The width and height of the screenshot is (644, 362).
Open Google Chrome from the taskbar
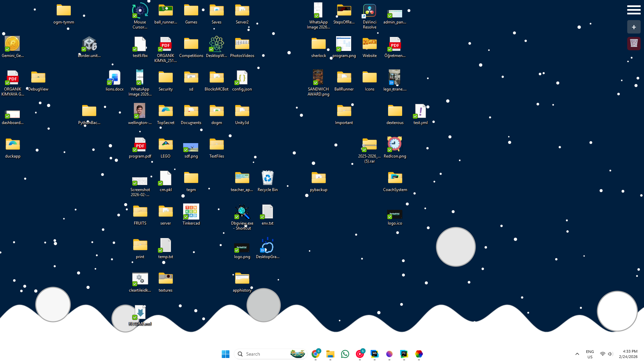tap(315, 354)
